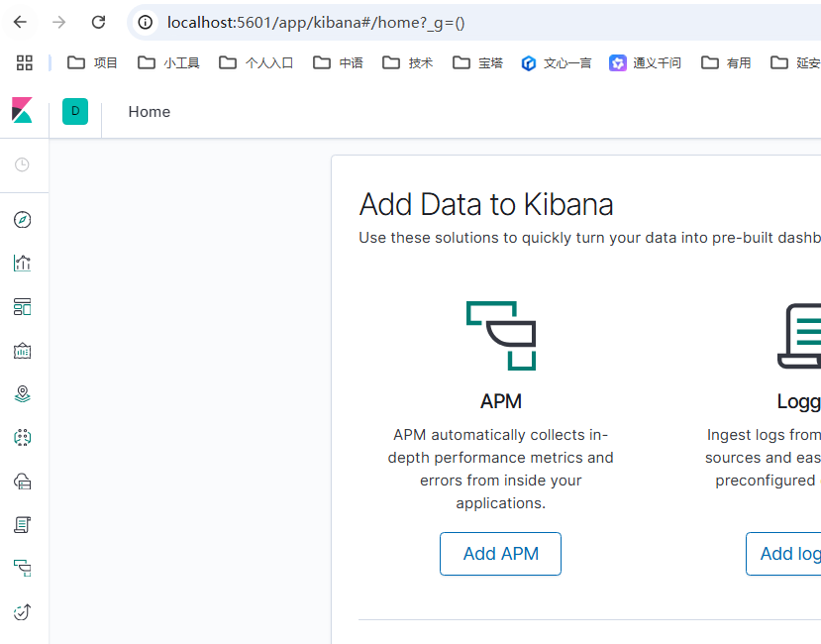Viewport: 821px width, 644px height.
Task: Reload the page with the refresh button
Action: [98, 22]
